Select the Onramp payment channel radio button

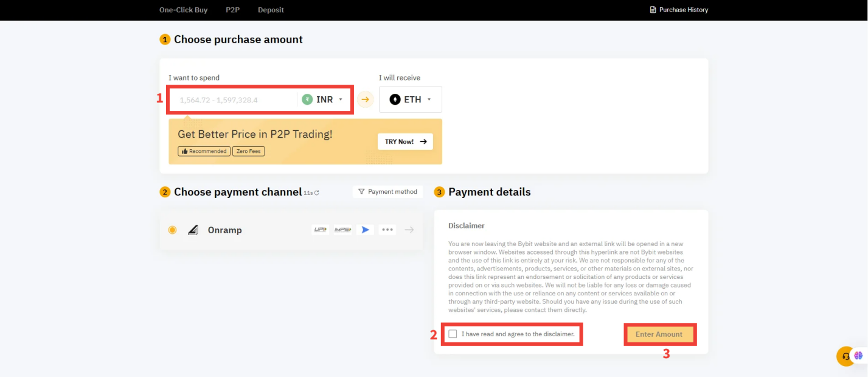(x=172, y=230)
